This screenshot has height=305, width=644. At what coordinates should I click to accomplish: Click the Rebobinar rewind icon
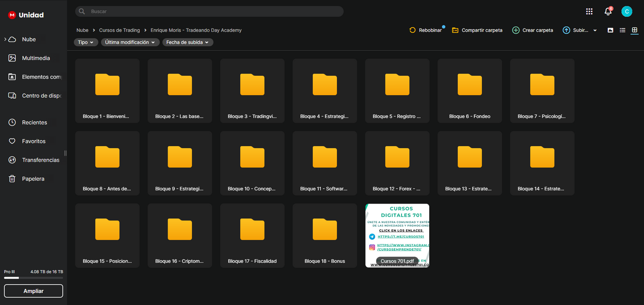412,30
